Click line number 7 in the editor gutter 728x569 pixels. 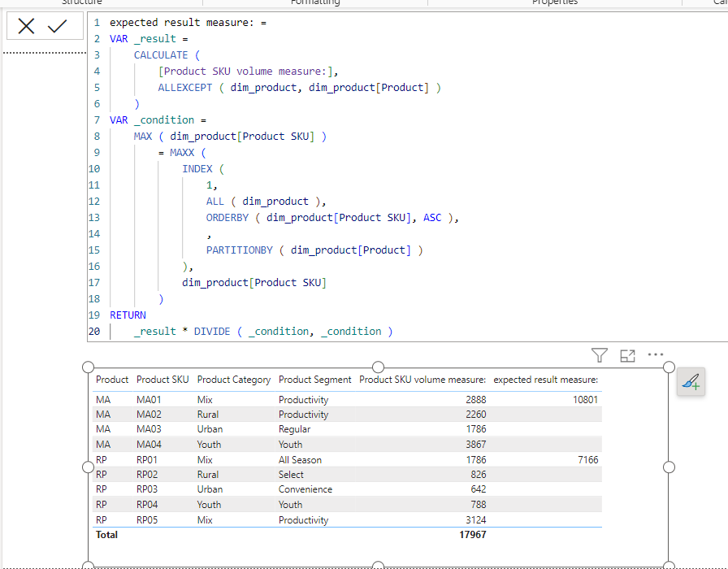(x=97, y=120)
